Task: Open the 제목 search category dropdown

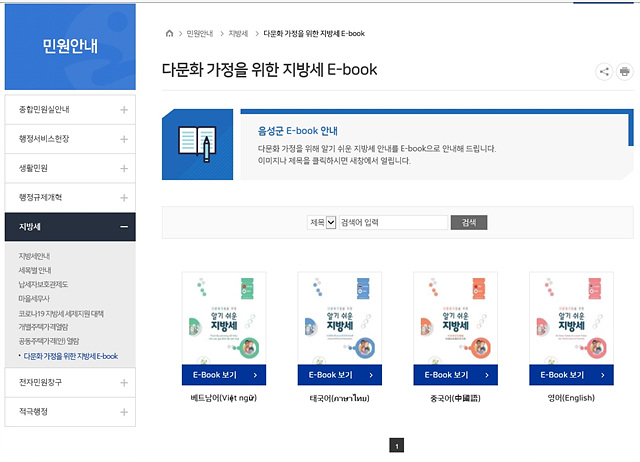Action: pos(322,222)
